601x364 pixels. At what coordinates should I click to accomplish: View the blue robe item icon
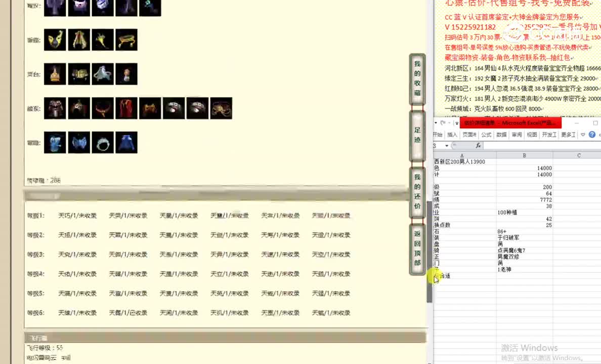(x=126, y=143)
